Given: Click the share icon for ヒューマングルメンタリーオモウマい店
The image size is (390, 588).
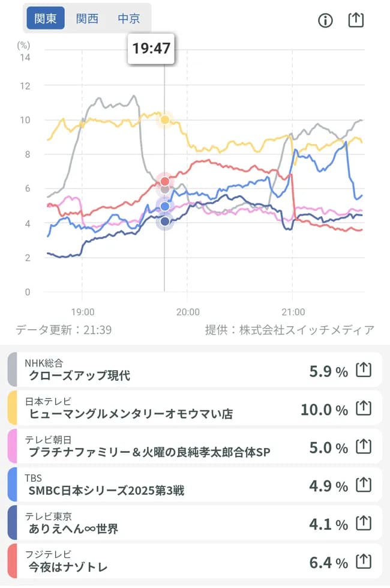Looking at the screenshot, I should coord(364,409).
